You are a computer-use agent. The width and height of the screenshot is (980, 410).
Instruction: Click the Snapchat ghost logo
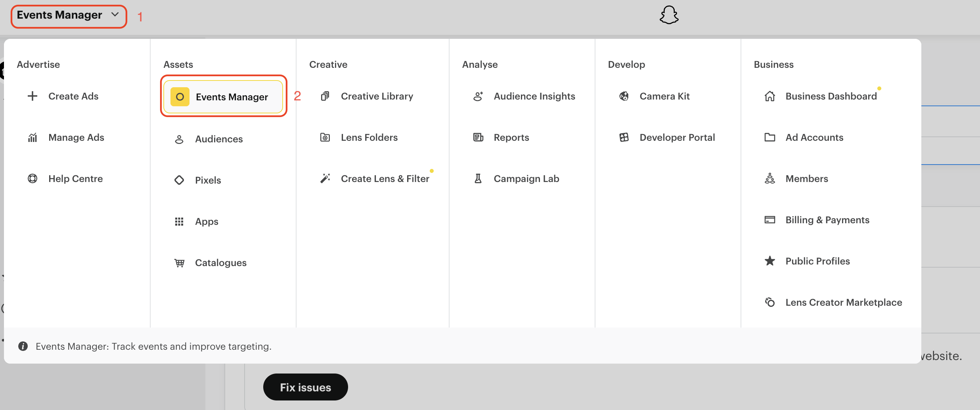point(669,15)
